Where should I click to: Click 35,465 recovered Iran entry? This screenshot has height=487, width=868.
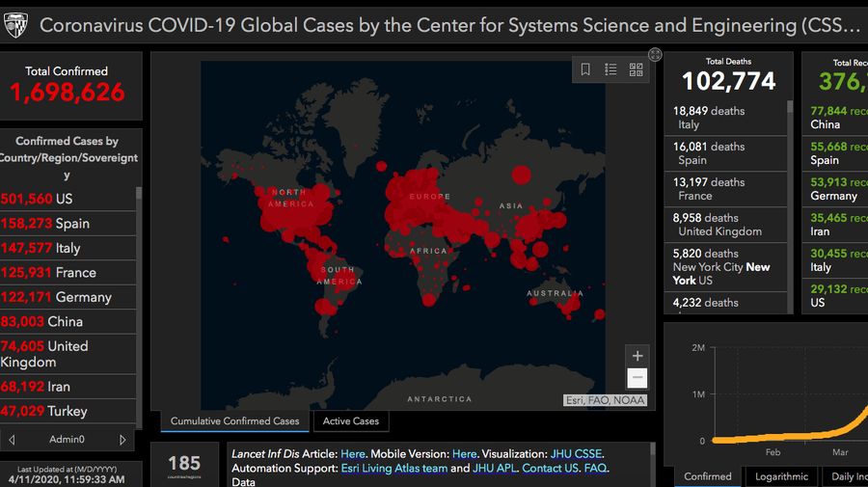(x=835, y=225)
